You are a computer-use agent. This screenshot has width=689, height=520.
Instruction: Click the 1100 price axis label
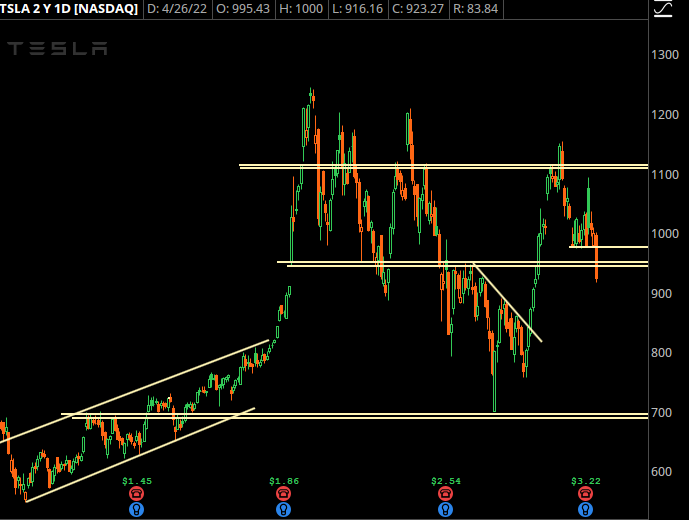(x=665, y=175)
